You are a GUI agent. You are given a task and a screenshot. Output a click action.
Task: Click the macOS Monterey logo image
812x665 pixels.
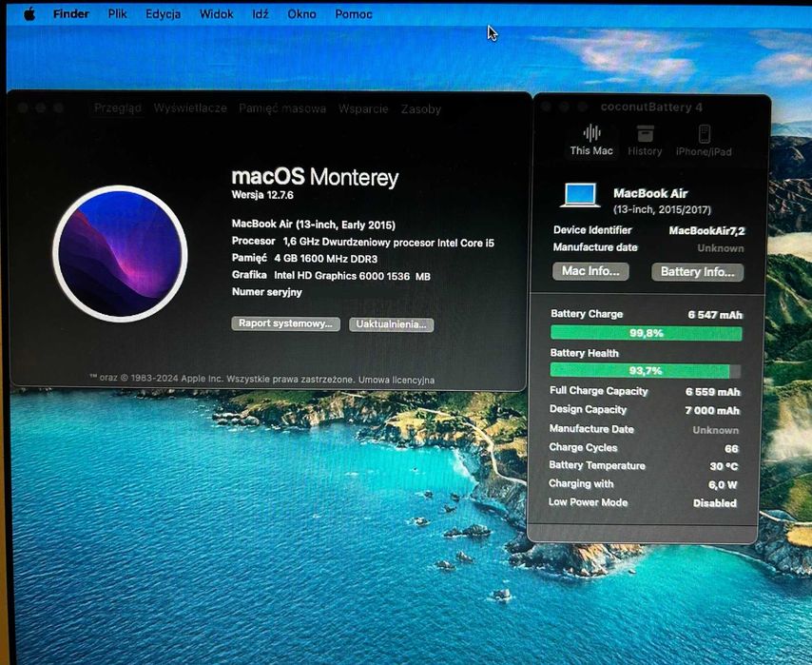coord(120,253)
